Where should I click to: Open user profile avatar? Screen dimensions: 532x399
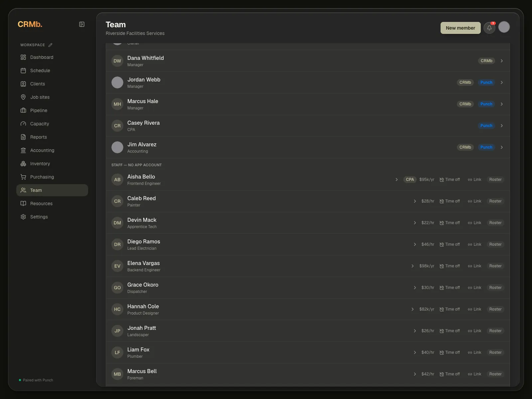504,27
